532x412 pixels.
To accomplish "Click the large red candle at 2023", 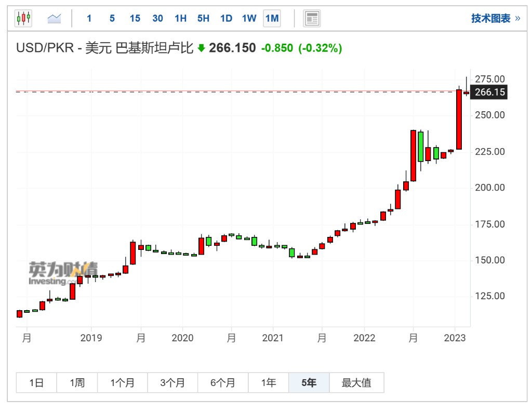I will coord(459,119).
